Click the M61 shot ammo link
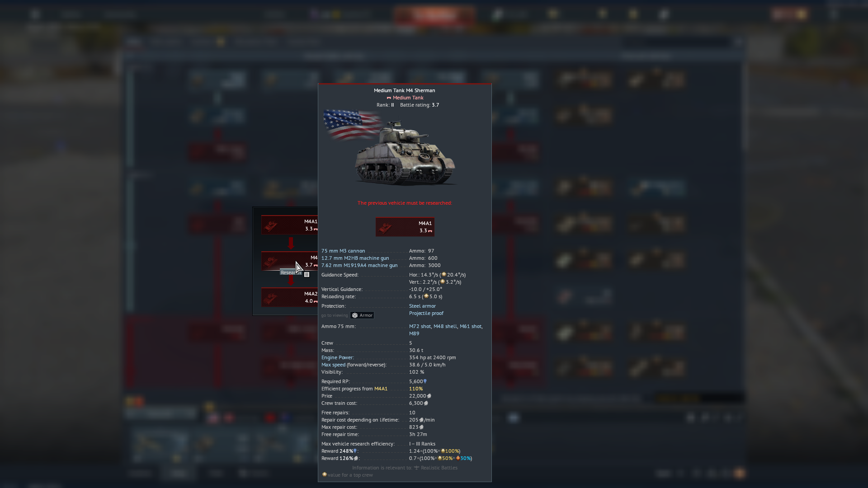The width and height of the screenshot is (868, 488). 471,326
